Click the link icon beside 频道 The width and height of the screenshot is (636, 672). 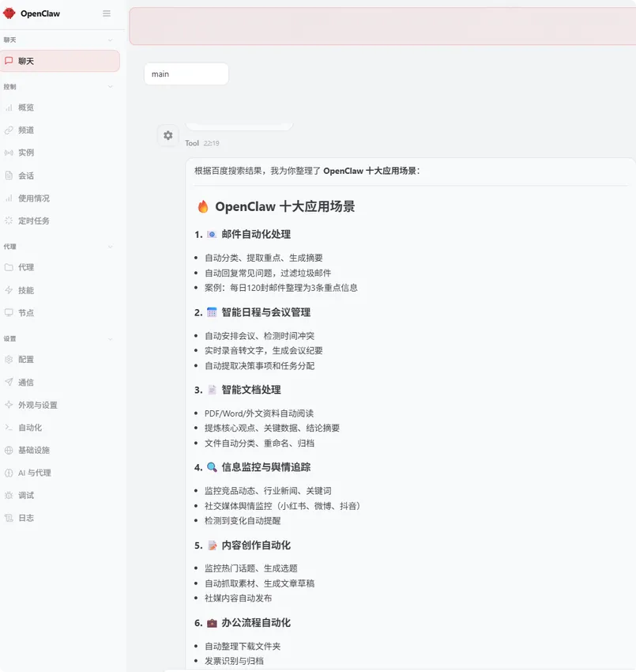(x=9, y=130)
